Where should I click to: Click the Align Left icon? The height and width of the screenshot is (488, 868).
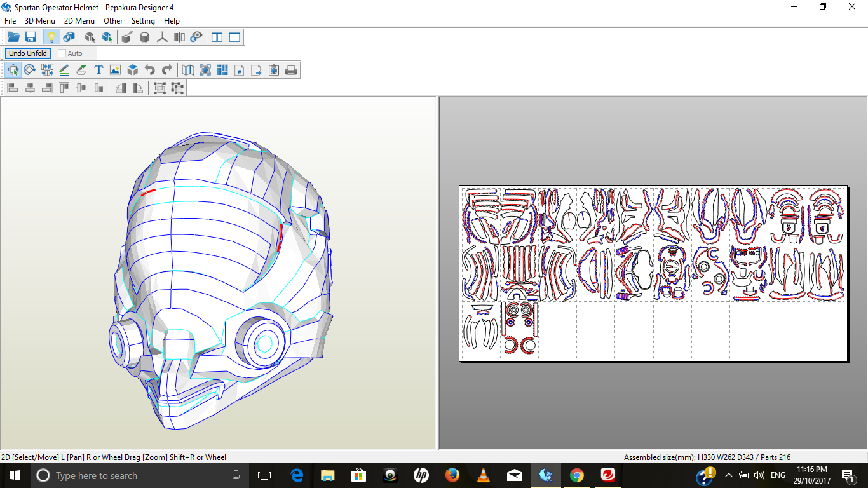click(13, 88)
